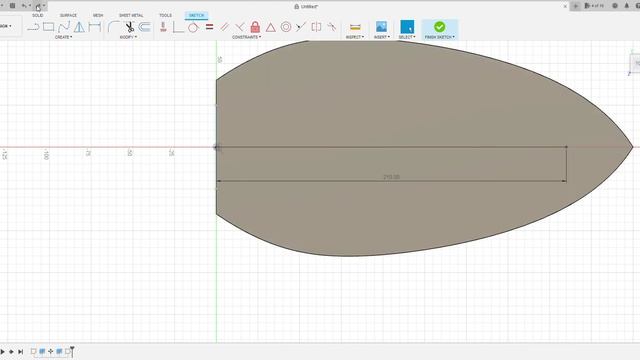Open the notifications bell

[627, 6]
